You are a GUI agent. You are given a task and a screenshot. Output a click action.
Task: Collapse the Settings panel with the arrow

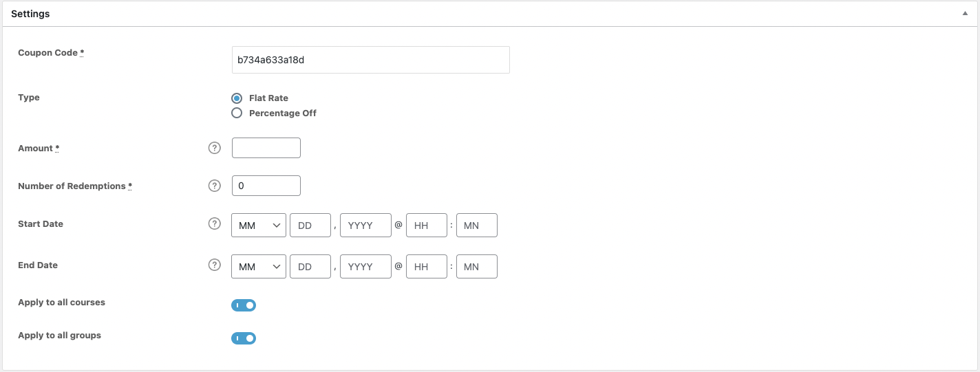(966, 14)
